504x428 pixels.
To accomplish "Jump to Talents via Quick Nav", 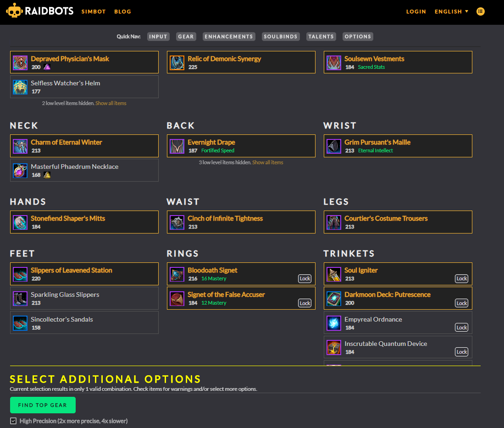I will tap(321, 37).
